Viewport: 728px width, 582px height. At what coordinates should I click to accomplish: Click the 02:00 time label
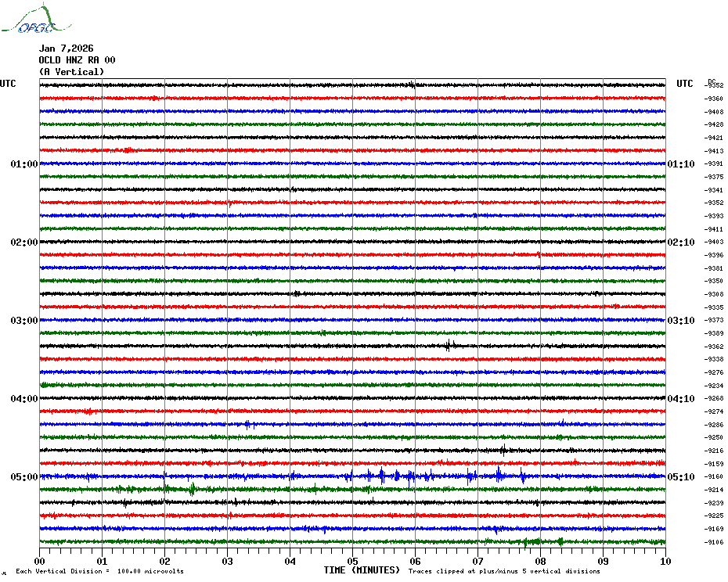coord(24,242)
